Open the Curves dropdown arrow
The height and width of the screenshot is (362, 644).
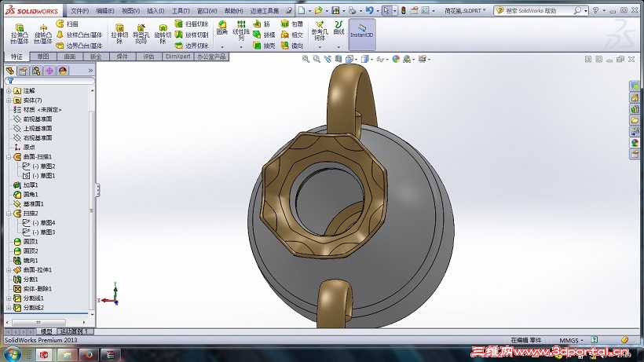click(x=338, y=47)
